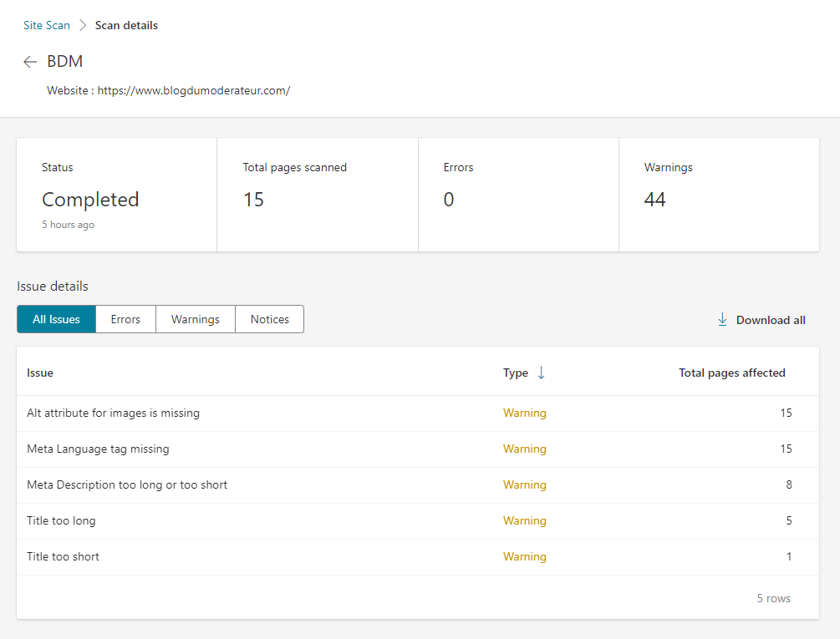Viewport: 840px width, 639px height.
Task: Click the download icon before Download all
Action: tap(721, 319)
